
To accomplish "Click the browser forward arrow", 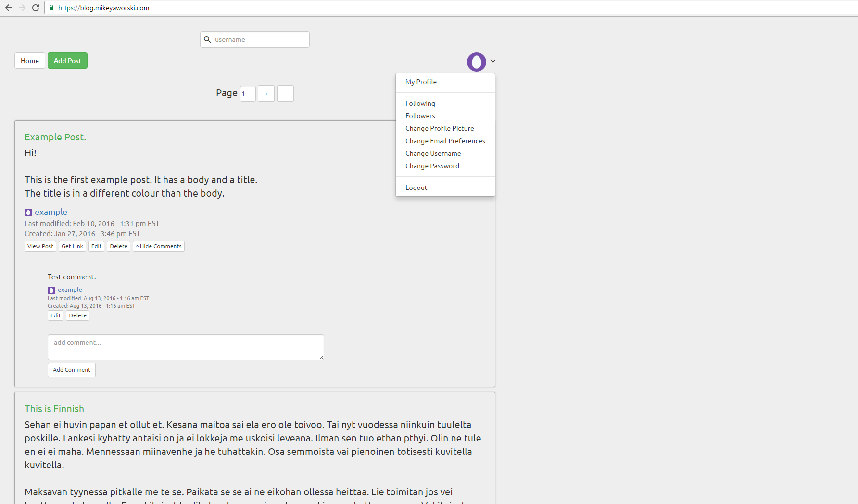I will click(22, 8).
